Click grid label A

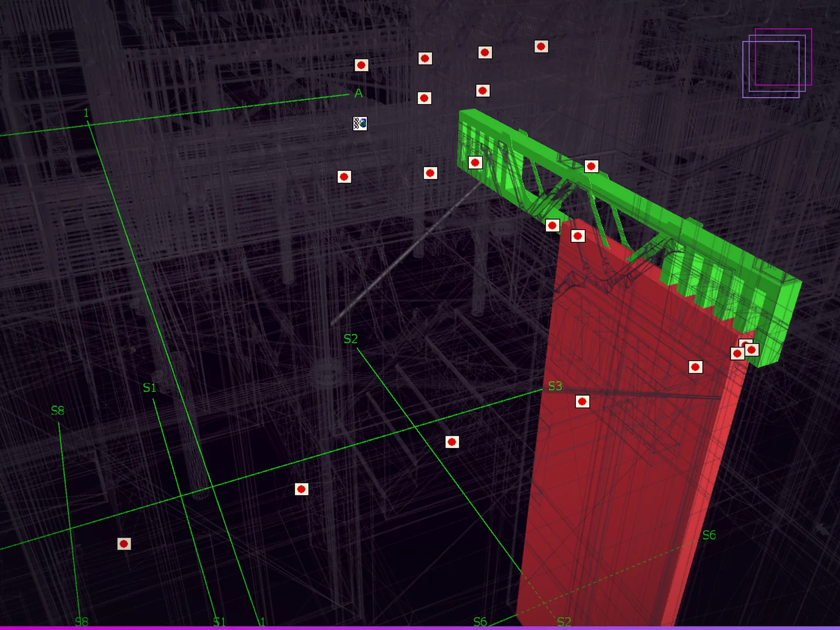359,93
